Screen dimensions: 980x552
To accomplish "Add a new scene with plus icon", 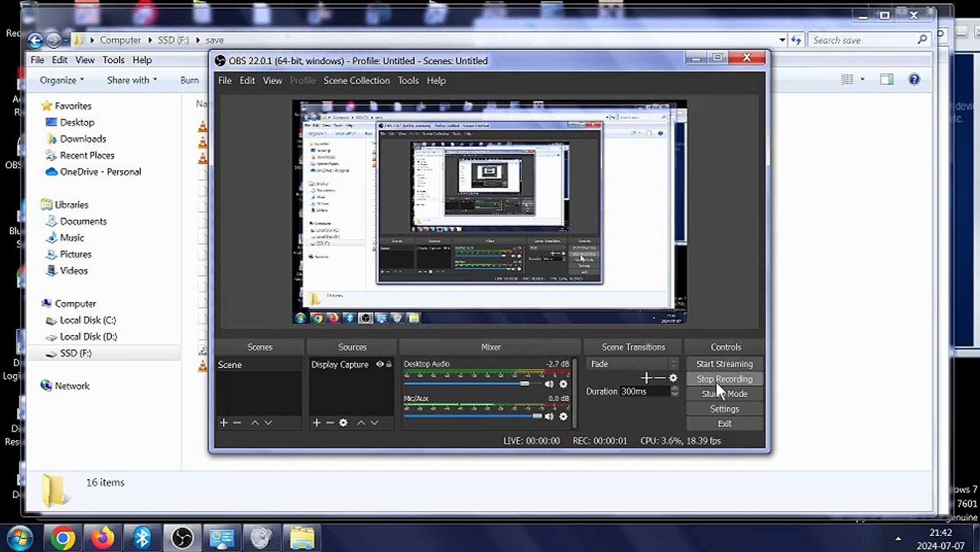I will pos(224,422).
